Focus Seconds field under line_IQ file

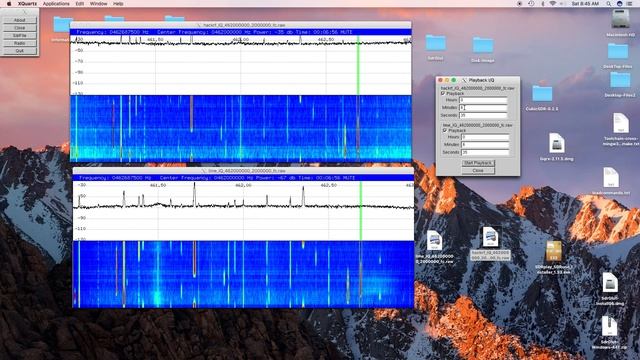[x=485, y=152]
